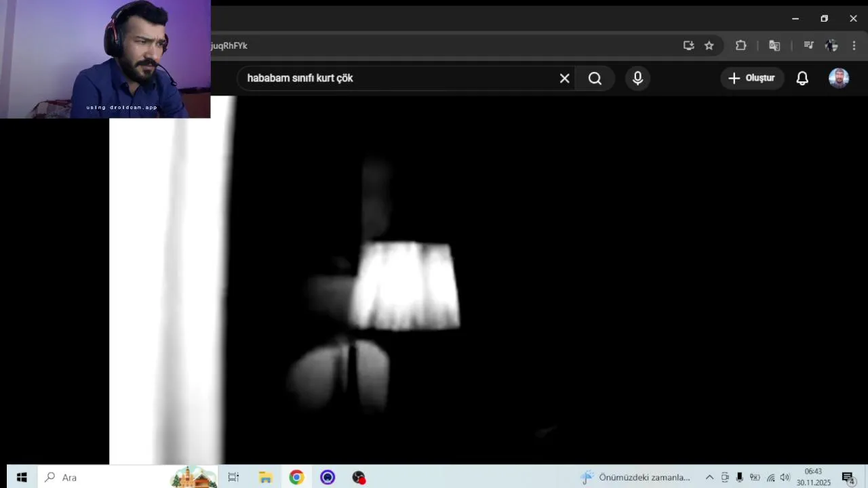Click the Google Translate extension icon
Screen dimensions: 868x488
click(774, 45)
